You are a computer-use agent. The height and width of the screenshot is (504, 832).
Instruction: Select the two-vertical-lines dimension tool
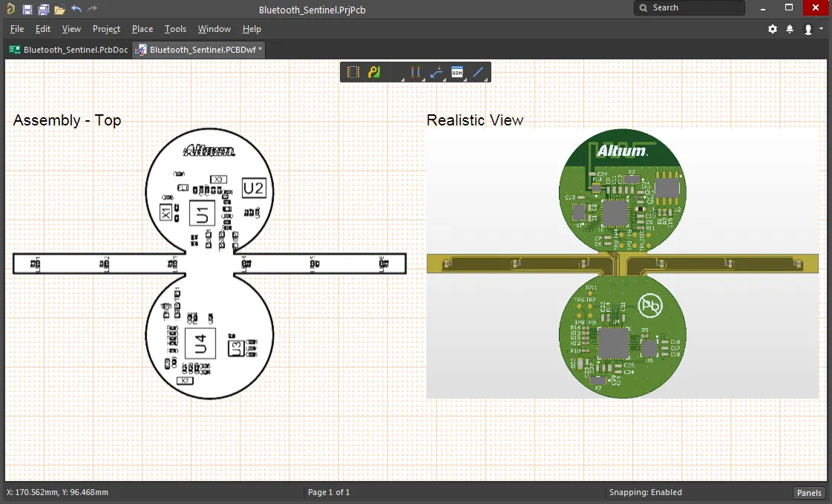pos(416,72)
